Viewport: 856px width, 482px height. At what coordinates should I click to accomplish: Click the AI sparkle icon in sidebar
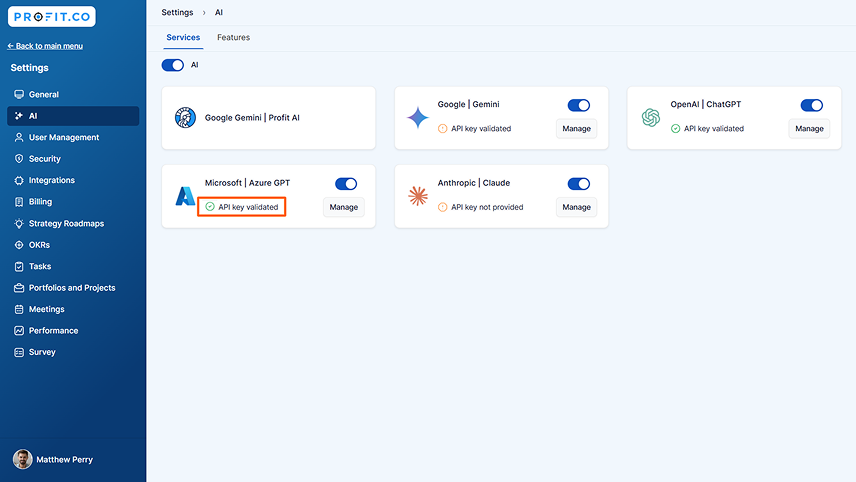coord(19,116)
